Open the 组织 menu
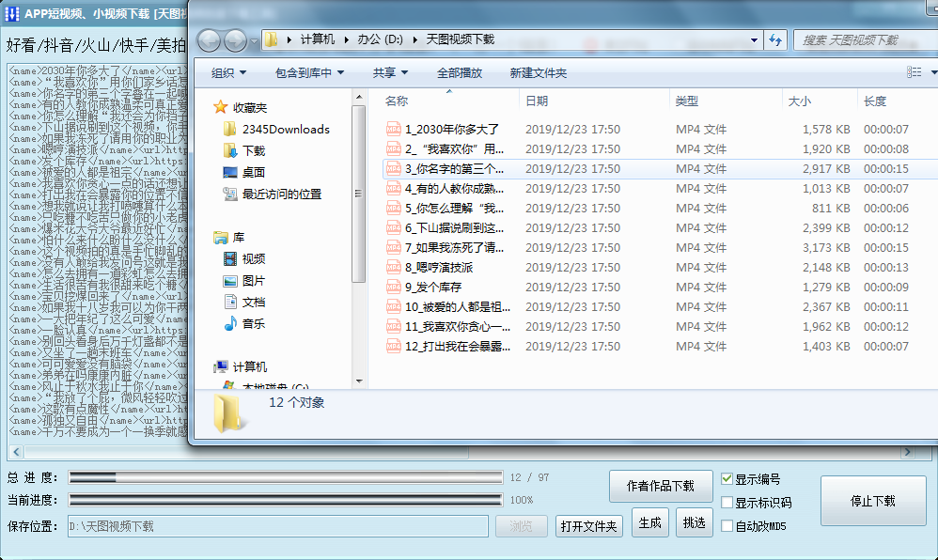 tap(228, 73)
